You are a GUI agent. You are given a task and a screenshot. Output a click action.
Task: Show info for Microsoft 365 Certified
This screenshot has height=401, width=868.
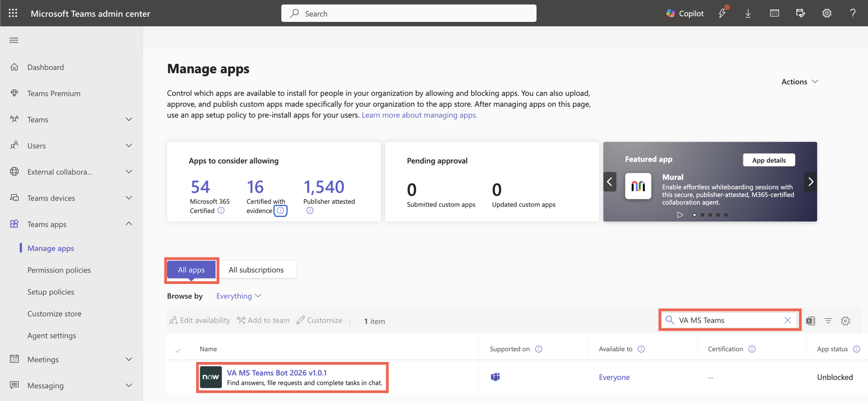pyautogui.click(x=221, y=211)
